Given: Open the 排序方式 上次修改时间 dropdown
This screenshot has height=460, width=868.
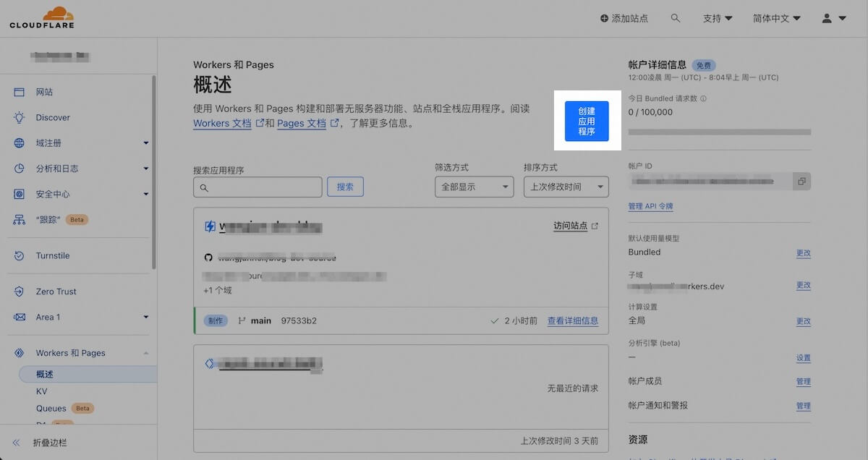Looking at the screenshot, I should tap(566, 187).
